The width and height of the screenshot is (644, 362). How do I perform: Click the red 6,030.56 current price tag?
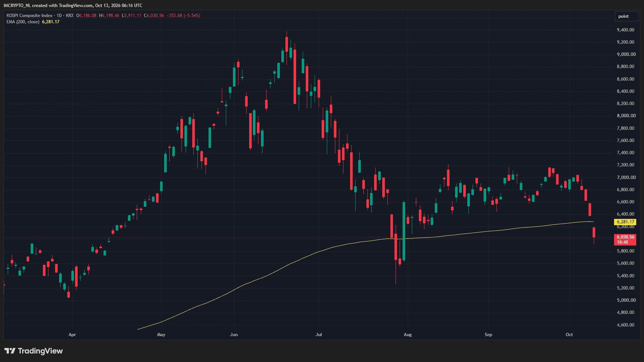coord(625,240)
